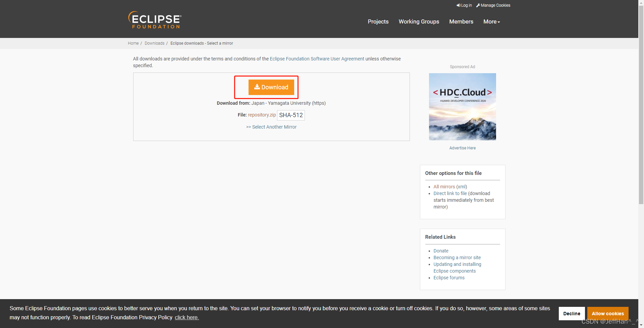Visit the Eclipse forums link
Viewport: 644px width, 328px height.
[449, 278]
